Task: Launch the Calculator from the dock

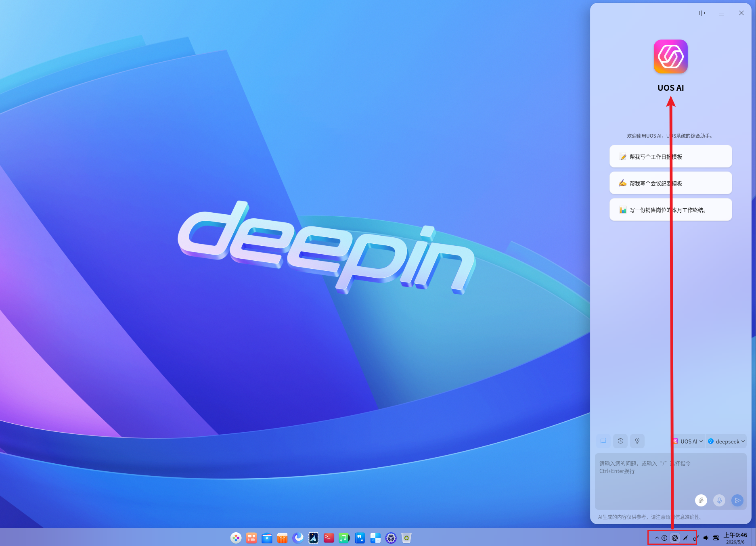Action: coord(375,538)
